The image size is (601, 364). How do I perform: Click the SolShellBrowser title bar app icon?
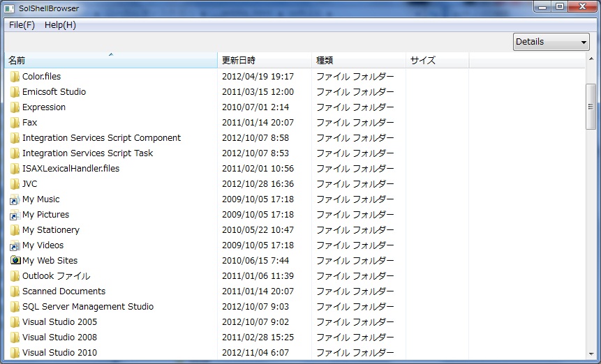point(10,8)
